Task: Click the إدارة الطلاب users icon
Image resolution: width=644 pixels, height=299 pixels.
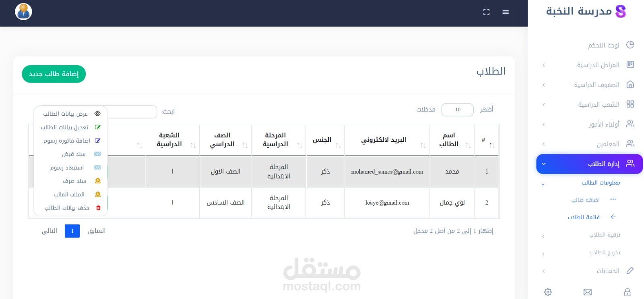Action: (x=630, y=163)
